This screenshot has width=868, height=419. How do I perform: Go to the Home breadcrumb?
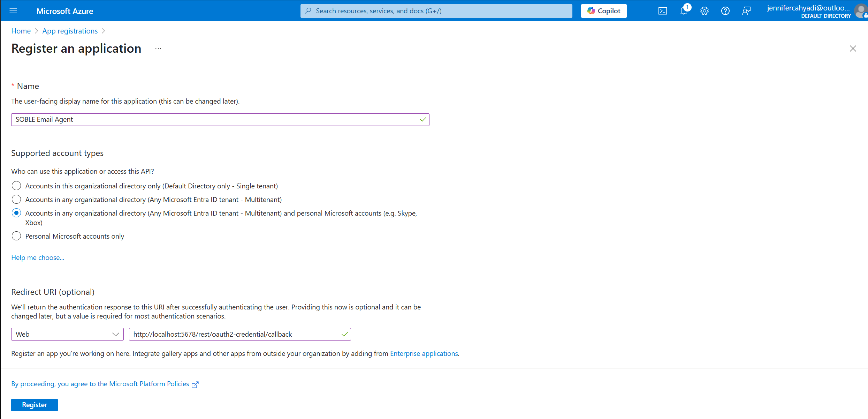coord(21,31)
